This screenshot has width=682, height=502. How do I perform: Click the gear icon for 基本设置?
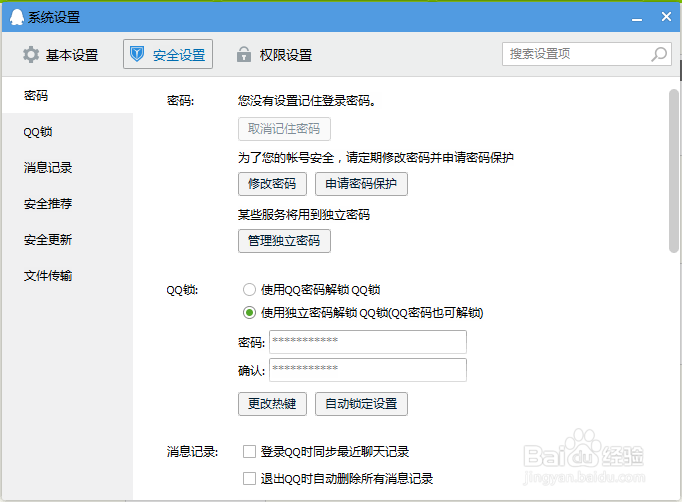pos(31,55)
